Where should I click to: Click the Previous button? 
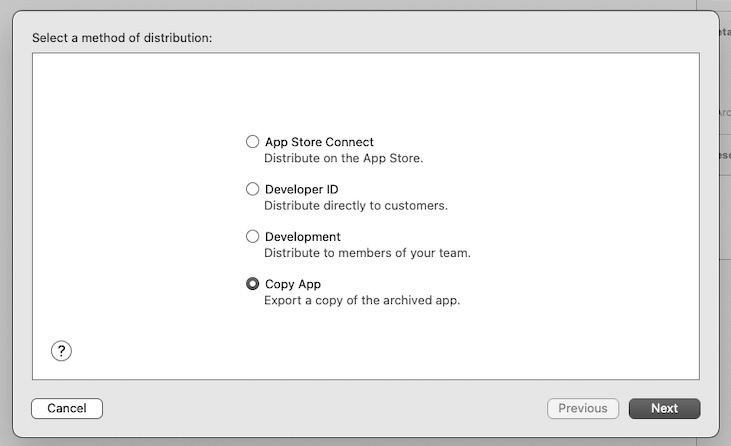point(583,408)
